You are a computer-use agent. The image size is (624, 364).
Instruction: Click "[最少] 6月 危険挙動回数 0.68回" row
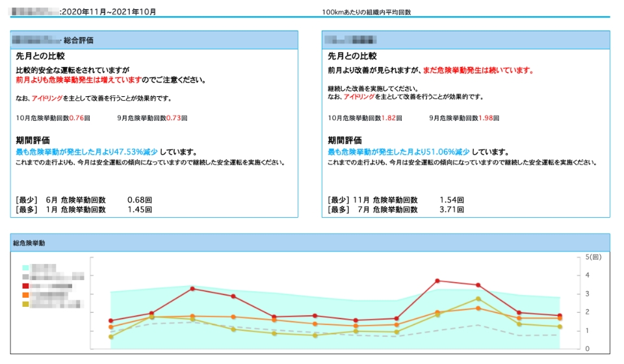84,200
